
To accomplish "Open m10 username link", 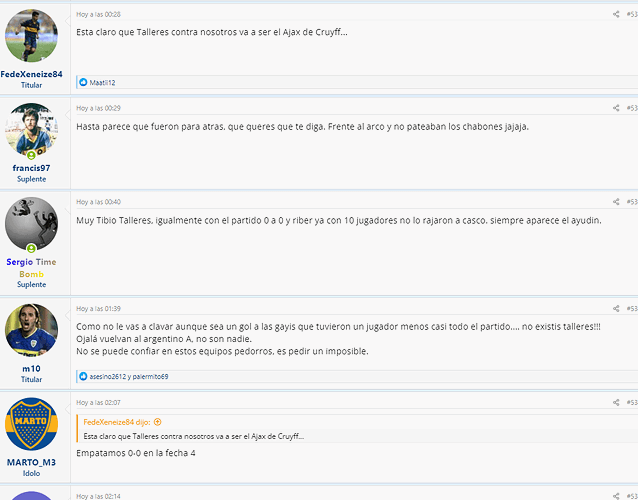I will tap(31, 369).
